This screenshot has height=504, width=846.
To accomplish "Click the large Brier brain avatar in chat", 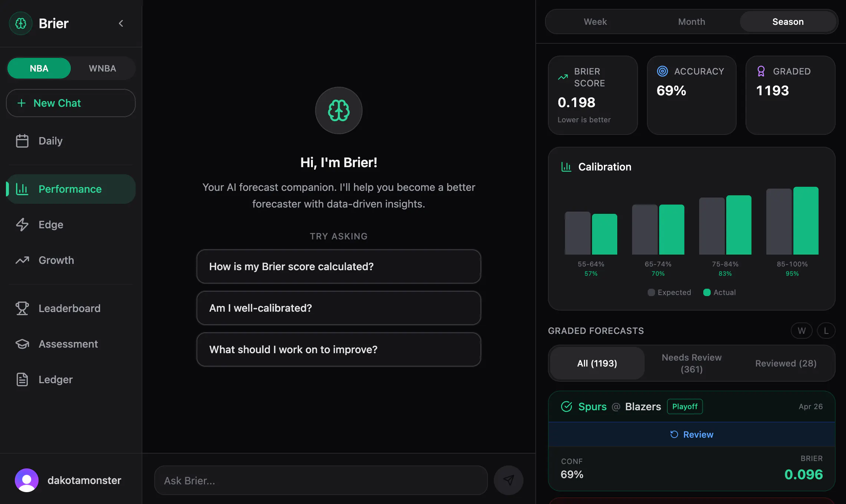I will [x=339, y=110].
